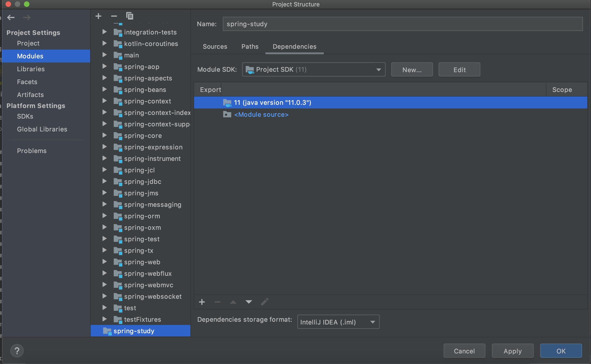Move dependency down with arrow icon
The image size is (591, 364).
click(249, 302)
